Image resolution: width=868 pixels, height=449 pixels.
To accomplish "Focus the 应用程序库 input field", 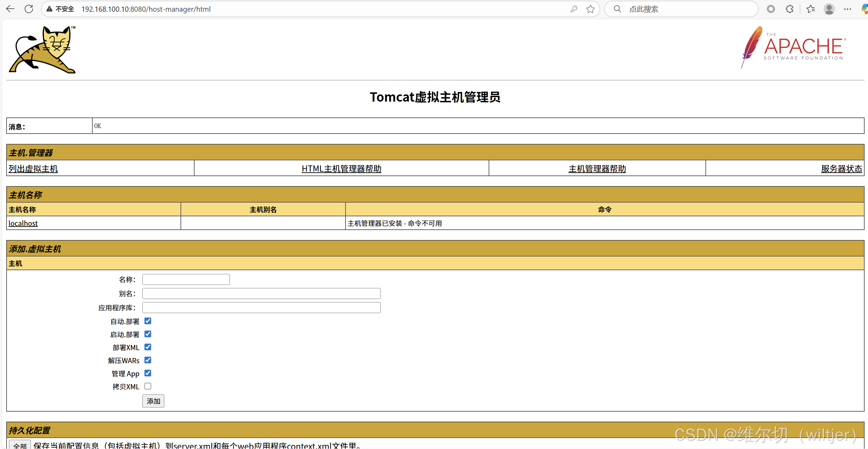I will (x=261, y=308).
